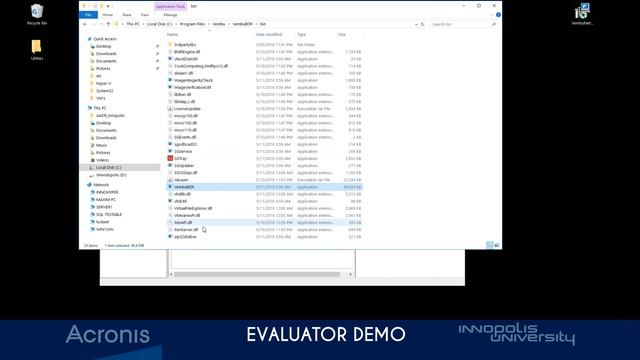Select Videos under This PC
The image size is (640, 360).
click(x=102, y=160)
